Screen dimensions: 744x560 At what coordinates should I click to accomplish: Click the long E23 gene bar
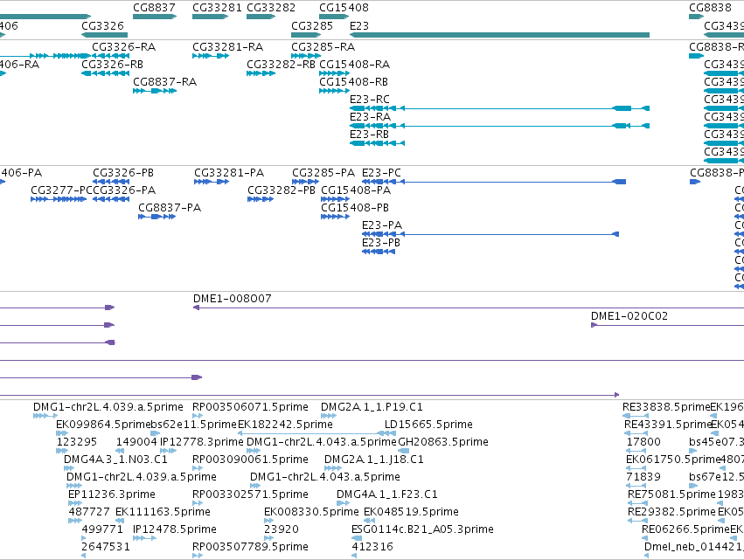499,35
